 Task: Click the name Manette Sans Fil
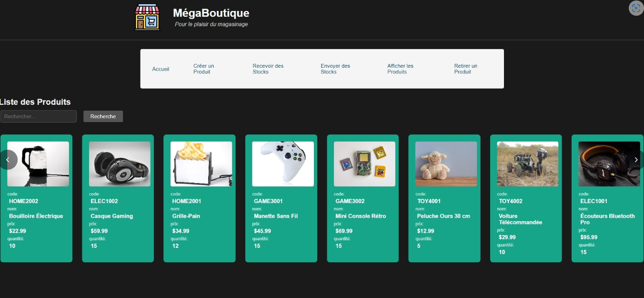[x=276, y=216]
